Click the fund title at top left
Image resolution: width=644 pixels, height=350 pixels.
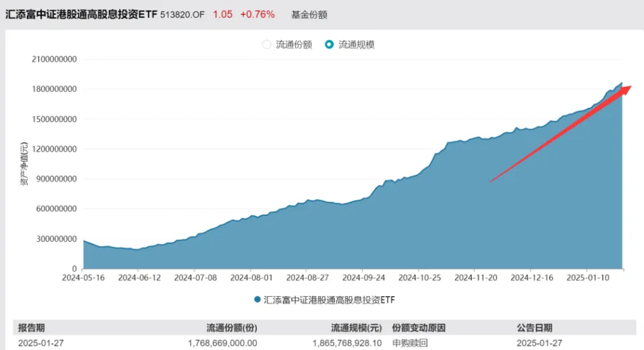80,14
